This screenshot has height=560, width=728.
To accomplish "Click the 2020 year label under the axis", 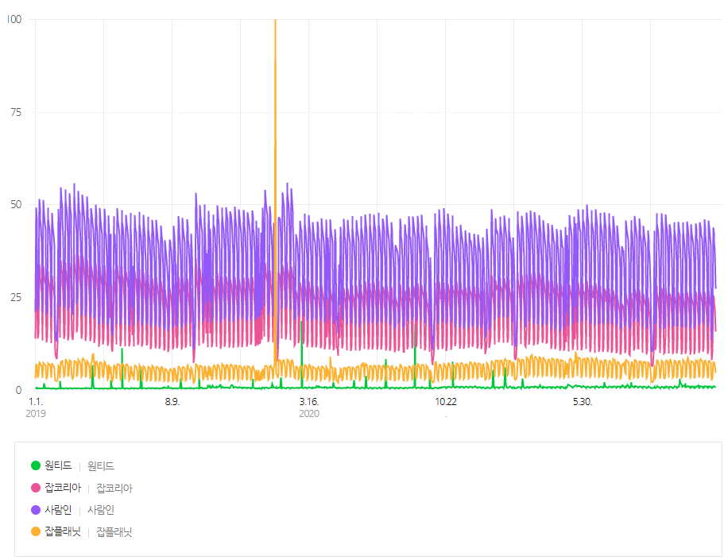I will pyautogui.click(x=309, y=414).
